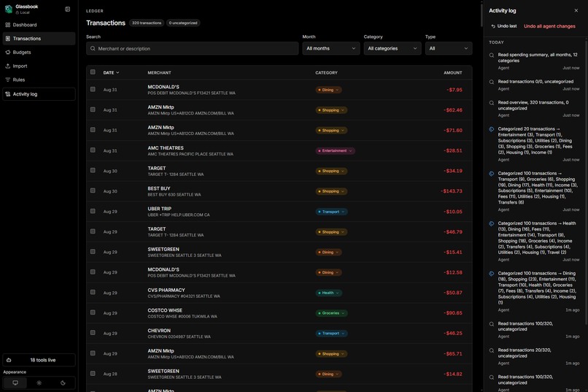Image resolution: width=588 pixels, height=392 pixels.
Task: Open the Activity log from the sidebar
Action: [x=39, y=94]
